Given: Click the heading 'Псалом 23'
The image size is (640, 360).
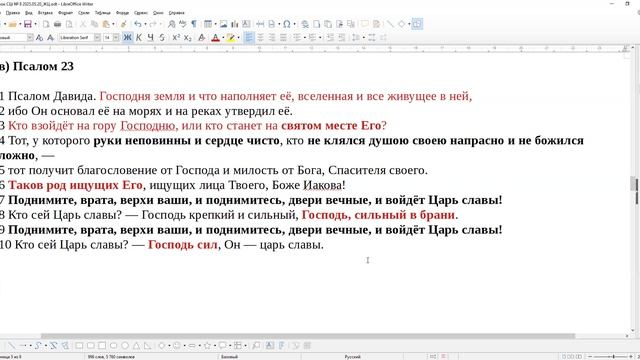Looking at the screenshot, I should pyautogui.click(x=43, y=66).
